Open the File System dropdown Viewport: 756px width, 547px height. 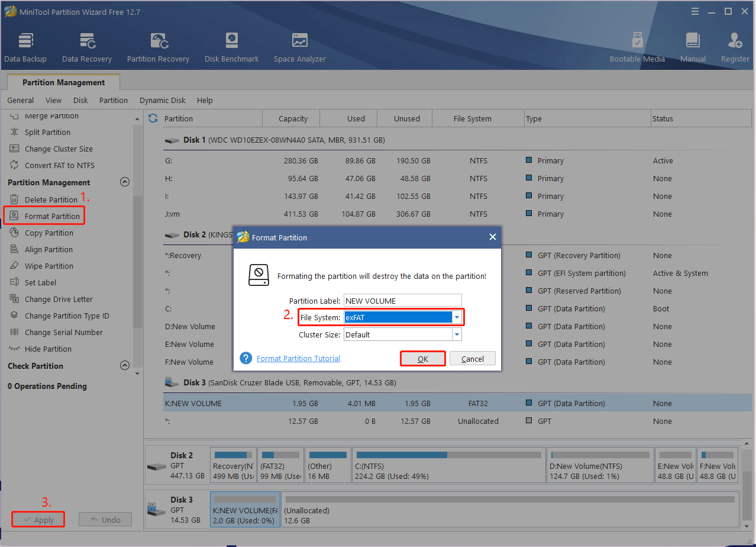(456, 317)
